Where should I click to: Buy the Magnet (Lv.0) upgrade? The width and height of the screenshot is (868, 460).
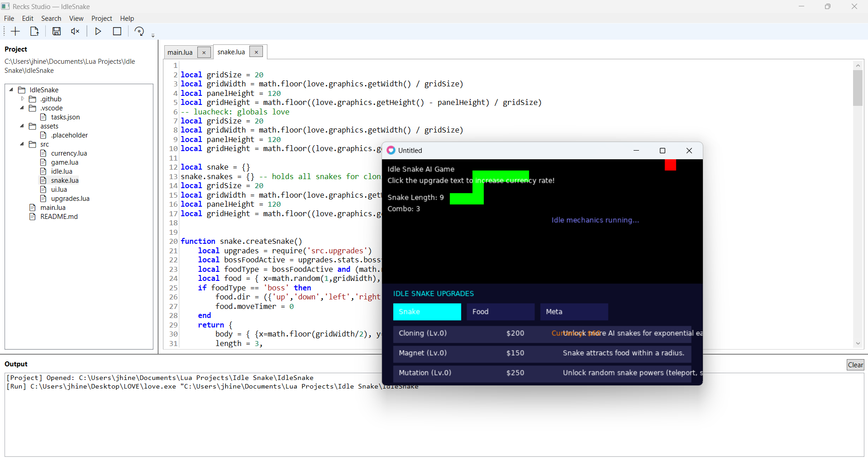tap(542, 353)
